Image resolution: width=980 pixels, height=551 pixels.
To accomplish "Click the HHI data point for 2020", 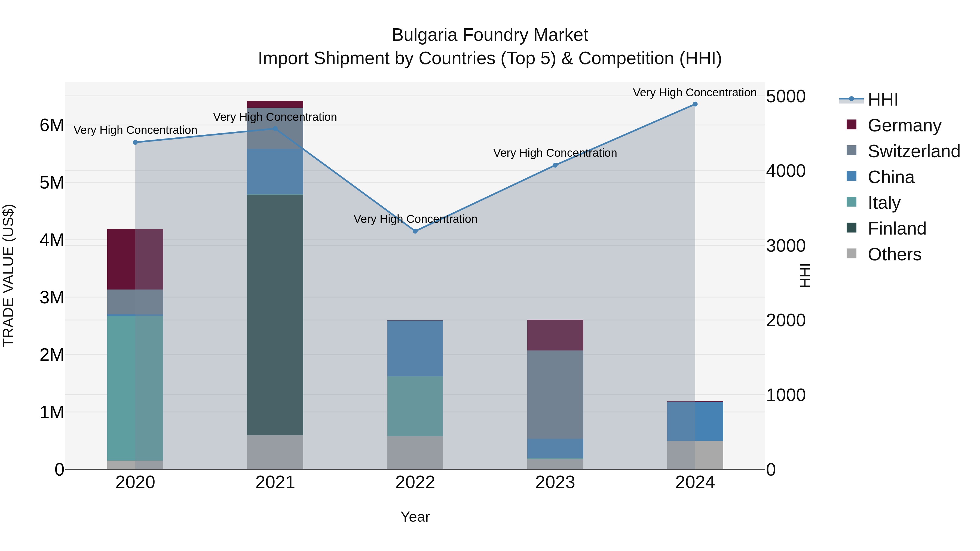I will (x=136, y=142).
